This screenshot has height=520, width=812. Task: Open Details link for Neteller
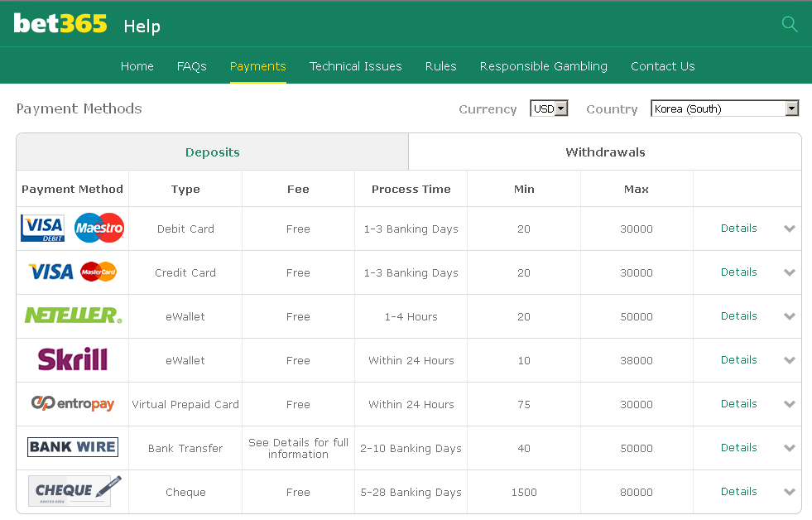click(x=739, y=316)
